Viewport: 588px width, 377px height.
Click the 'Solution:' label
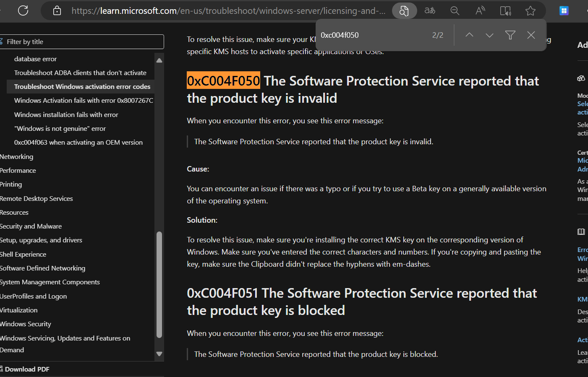[x=202, y=220]
